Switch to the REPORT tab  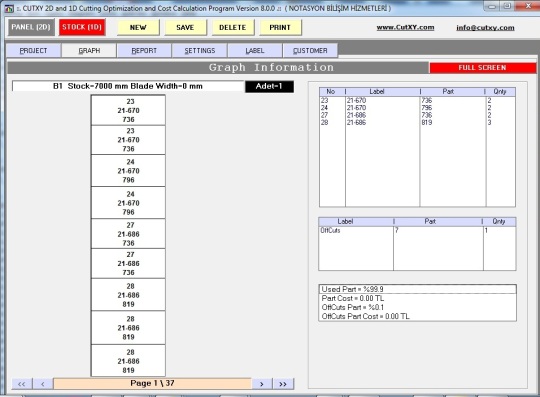(x=144, y=51)
